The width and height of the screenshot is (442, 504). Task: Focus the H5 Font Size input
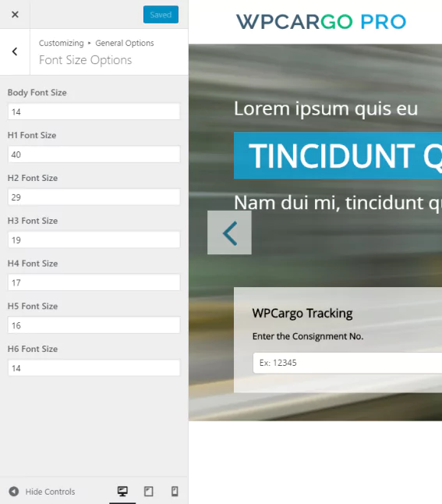click(94, 325)
